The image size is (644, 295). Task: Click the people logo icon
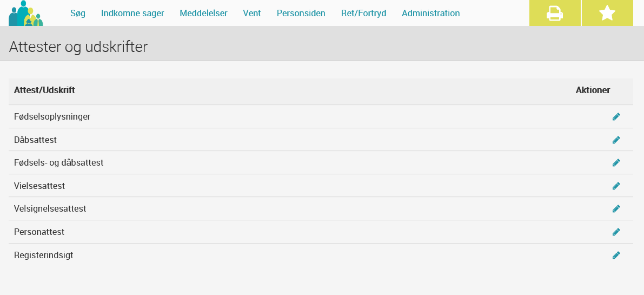[26, 13]
